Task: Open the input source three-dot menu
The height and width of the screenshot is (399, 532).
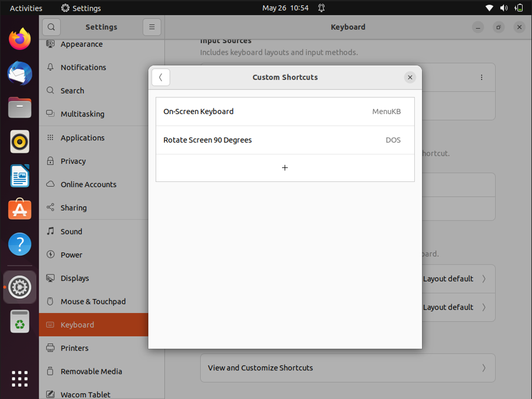Action: (x=482, y=77)
